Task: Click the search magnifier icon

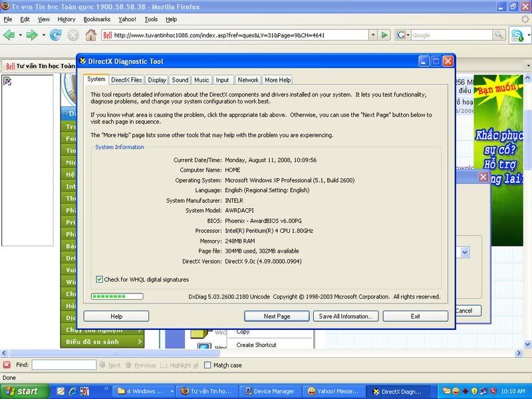Action: (x=499, y=35)
